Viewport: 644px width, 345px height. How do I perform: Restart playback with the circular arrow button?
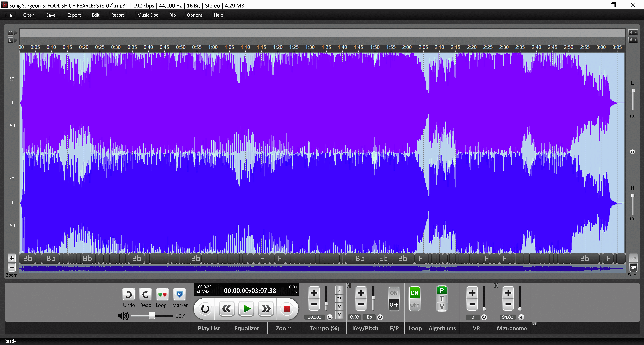coord(205,309)
